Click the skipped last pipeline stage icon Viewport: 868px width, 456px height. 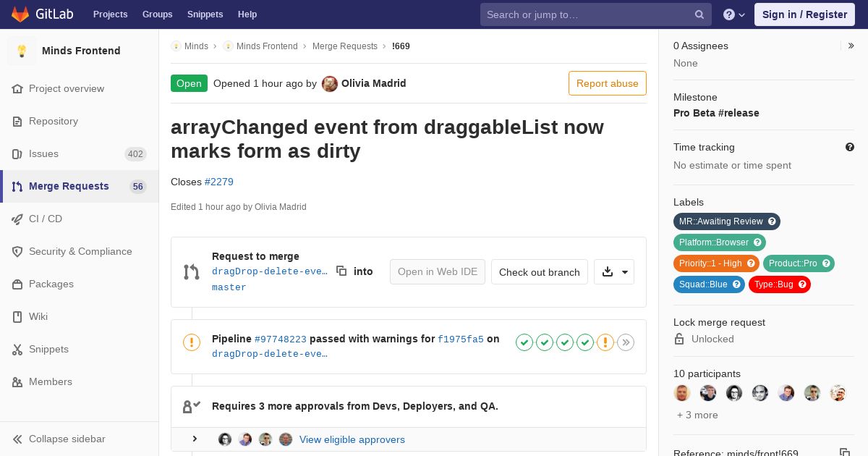coord(626,342)
